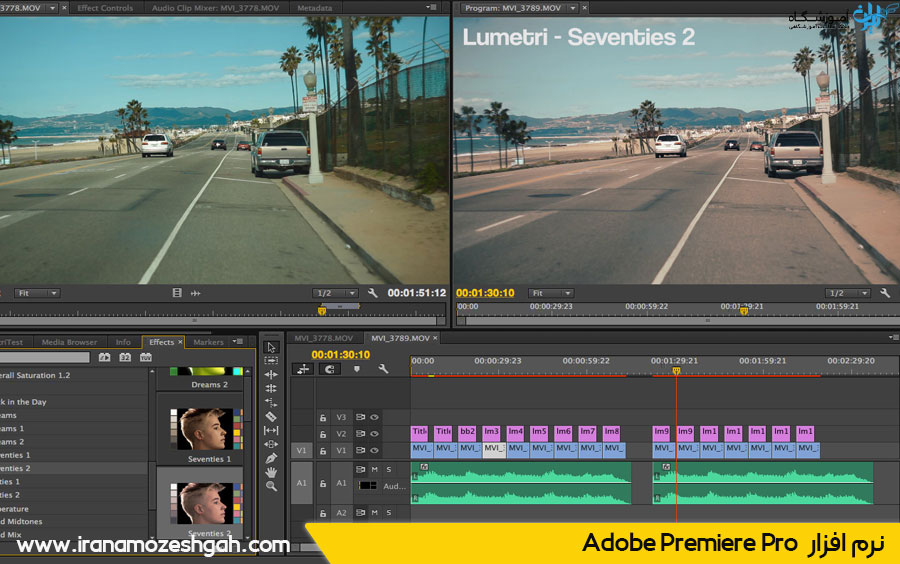This screenshot has width=900, height=564.
Task: Switch to Audio Clip Mixer tab
Action: (215, 8)
